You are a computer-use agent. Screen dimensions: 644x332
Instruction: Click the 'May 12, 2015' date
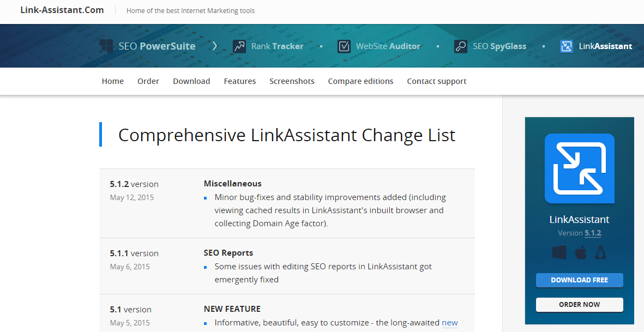tap(132, 197)
